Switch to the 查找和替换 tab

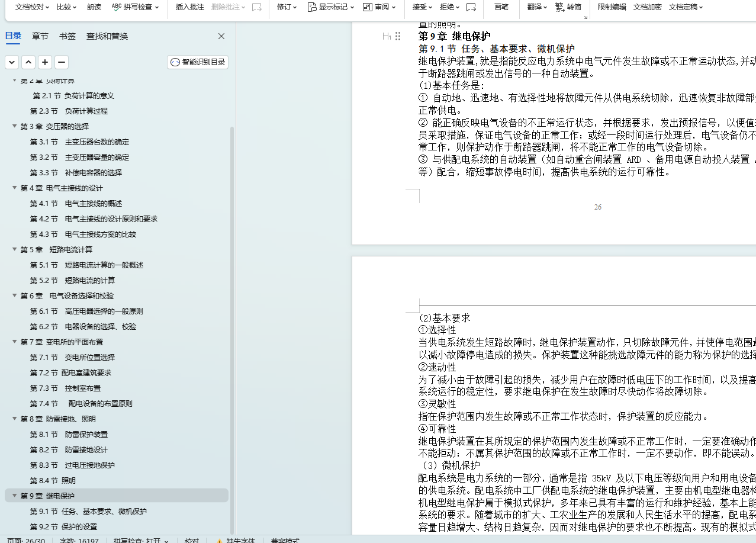107,36
